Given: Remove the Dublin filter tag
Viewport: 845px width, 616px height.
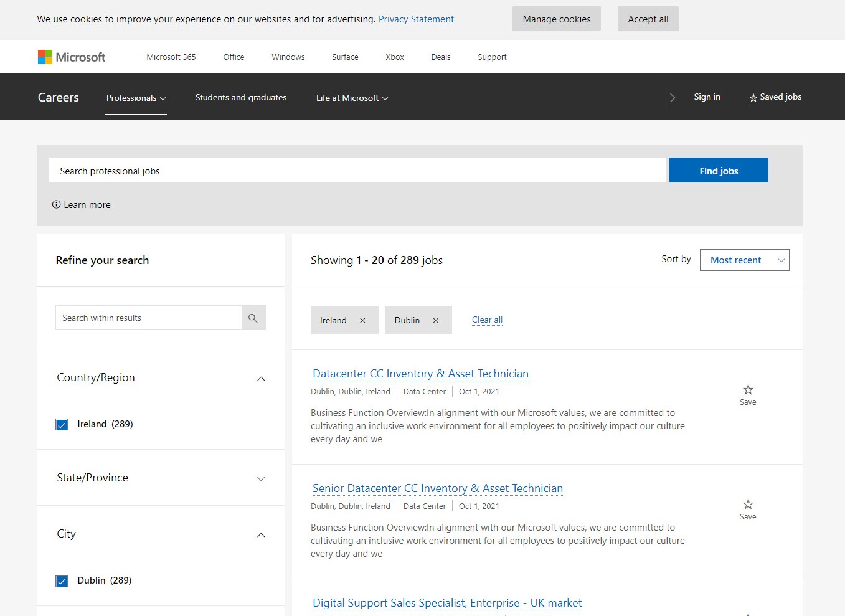Looking at the screenshot, I should [436, 321].
